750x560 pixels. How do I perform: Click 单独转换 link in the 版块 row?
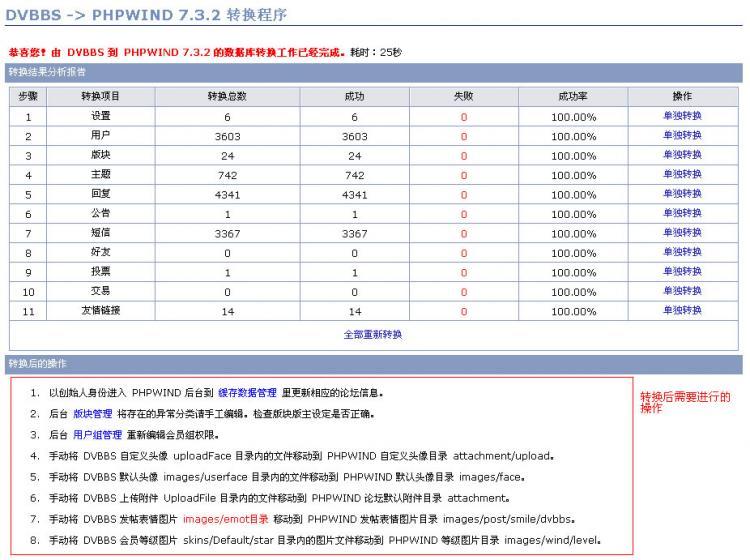(682, 155)
